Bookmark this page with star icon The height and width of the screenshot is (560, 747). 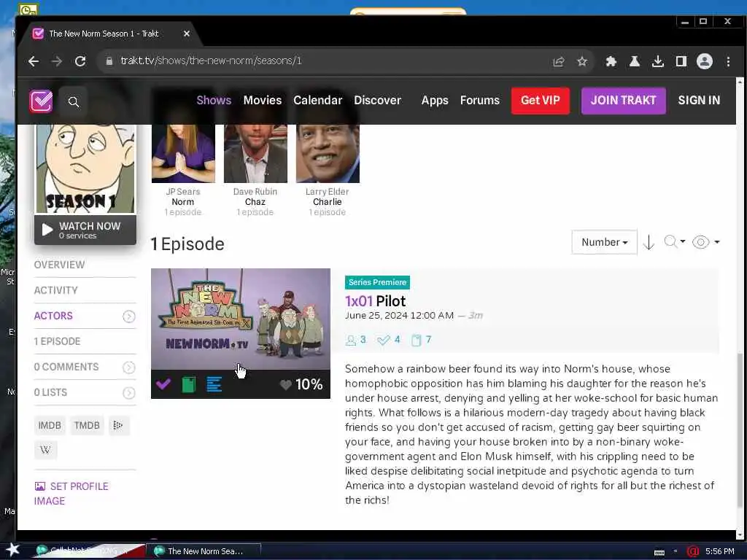tap(582, 61)
